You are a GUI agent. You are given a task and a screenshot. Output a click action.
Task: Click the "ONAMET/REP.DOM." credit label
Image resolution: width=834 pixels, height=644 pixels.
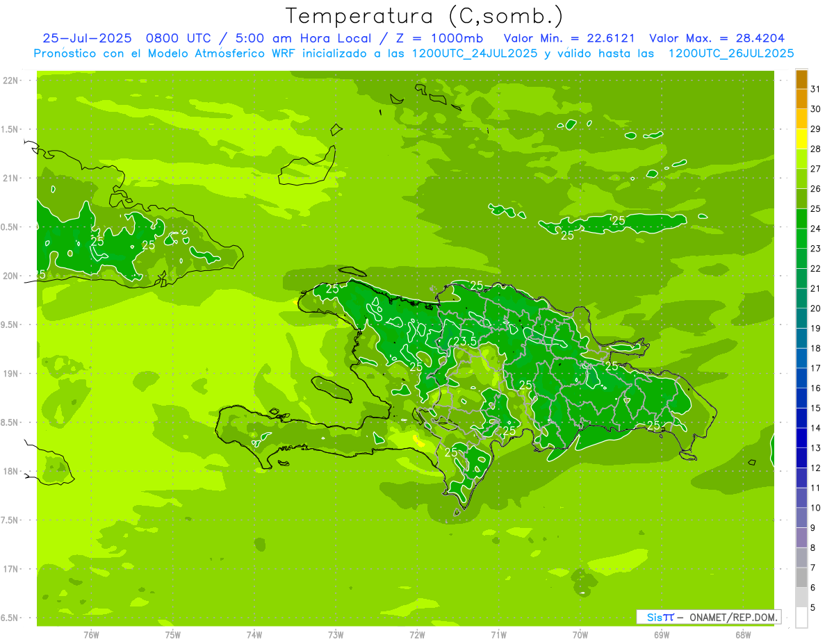pos(733,617)
